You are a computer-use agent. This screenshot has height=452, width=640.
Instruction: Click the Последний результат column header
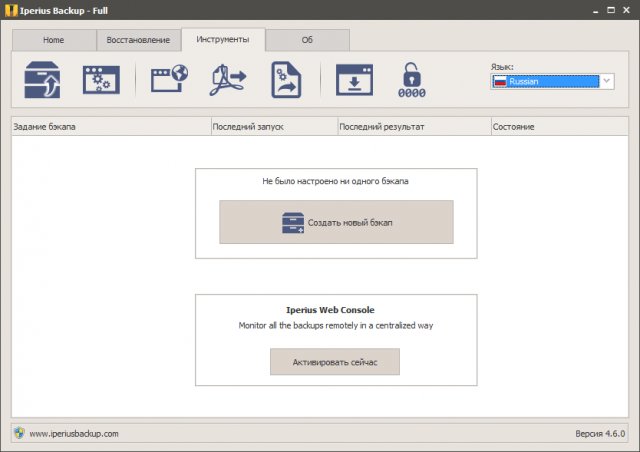(412, 127)
